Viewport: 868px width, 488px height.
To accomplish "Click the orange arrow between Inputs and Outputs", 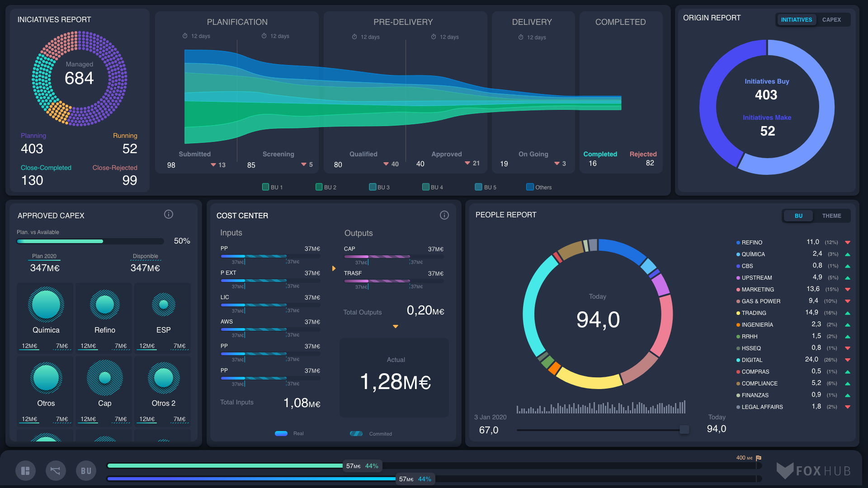I will pyautogui.click(x=334, y=268).
